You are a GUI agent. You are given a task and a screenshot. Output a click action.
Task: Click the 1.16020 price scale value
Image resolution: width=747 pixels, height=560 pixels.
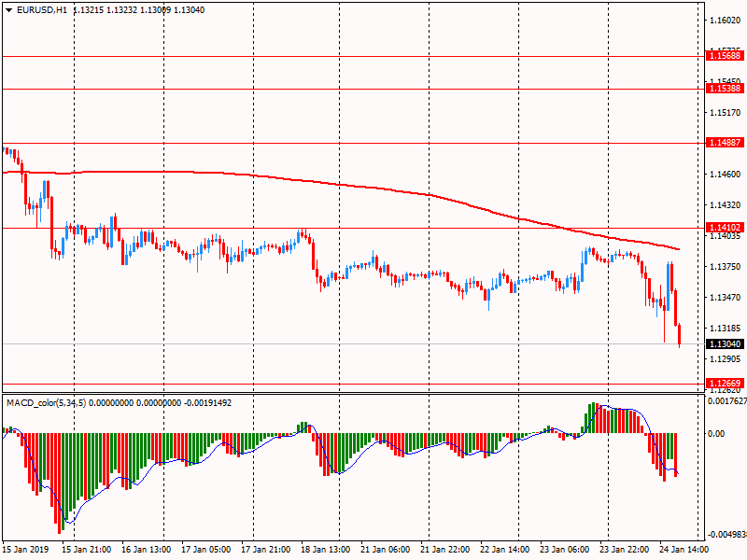tap(726, 20)
